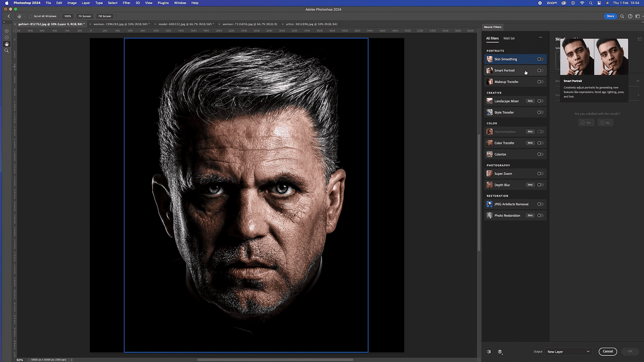Click the Smart Portrait filter thumbnail icon

point(490,71)
